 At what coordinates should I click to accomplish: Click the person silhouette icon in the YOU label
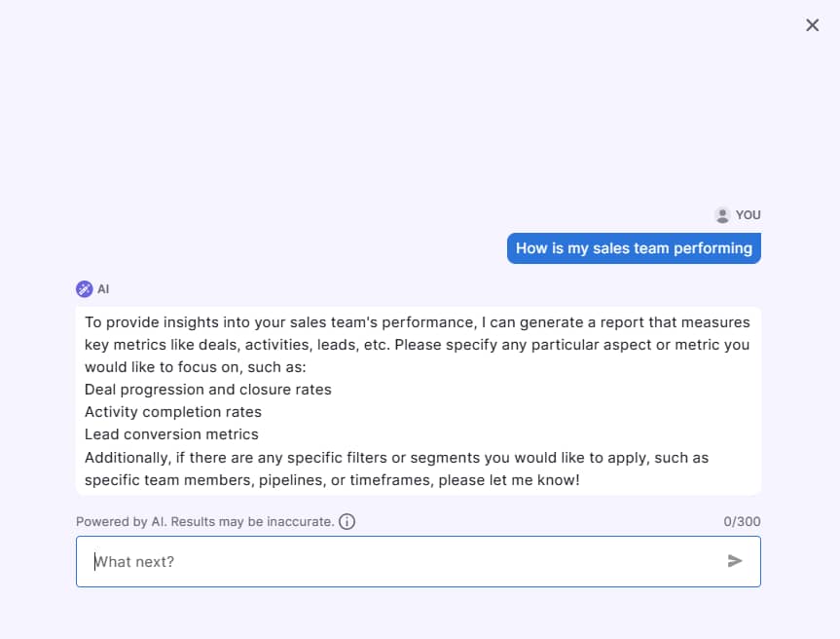pyautogui.click(x=721, y=214)
